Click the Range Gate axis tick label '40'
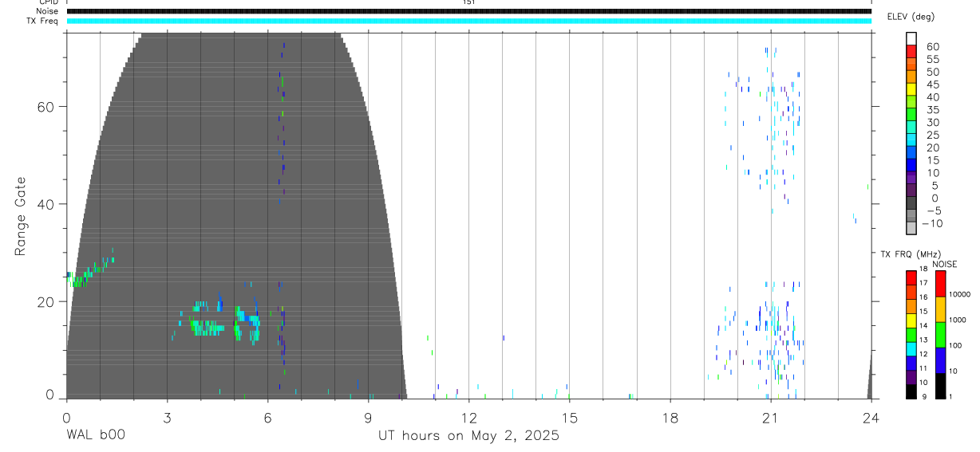Screen dimensions: 980x452 47,204
